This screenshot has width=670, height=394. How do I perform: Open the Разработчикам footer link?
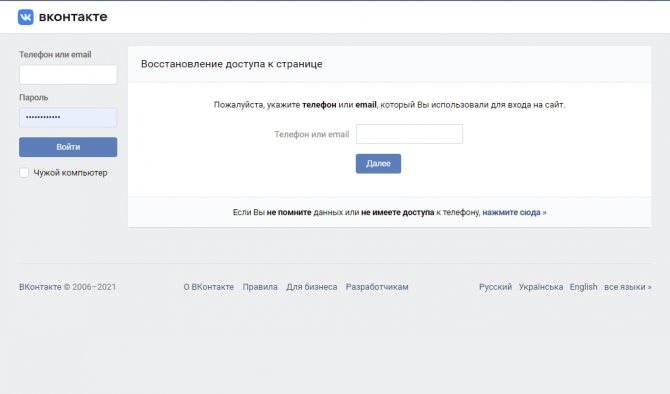click(377, 287)
